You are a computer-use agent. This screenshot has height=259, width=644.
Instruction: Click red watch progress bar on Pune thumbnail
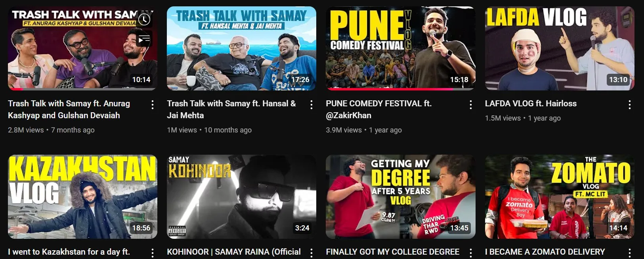pos(389,89)
